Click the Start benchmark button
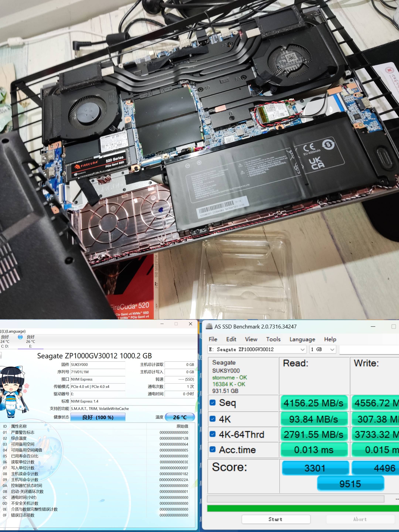 pos(276,519)
